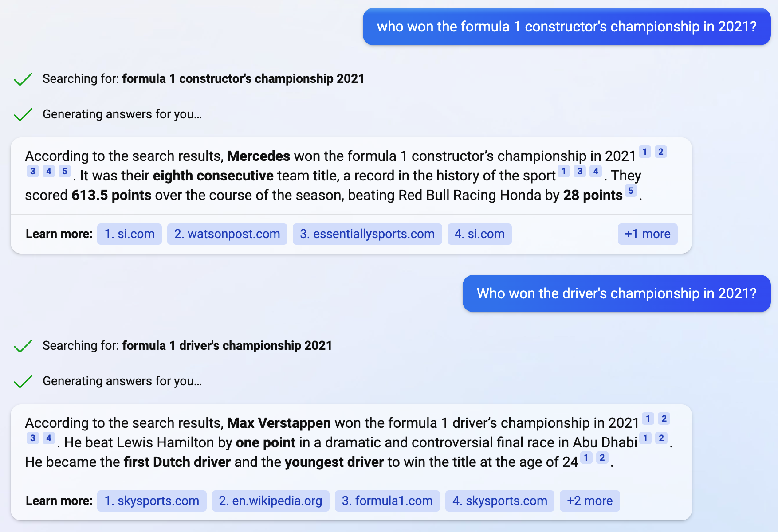
Task: Open the 2. en.wikipedia.org source link
Action: click(271, 501)
